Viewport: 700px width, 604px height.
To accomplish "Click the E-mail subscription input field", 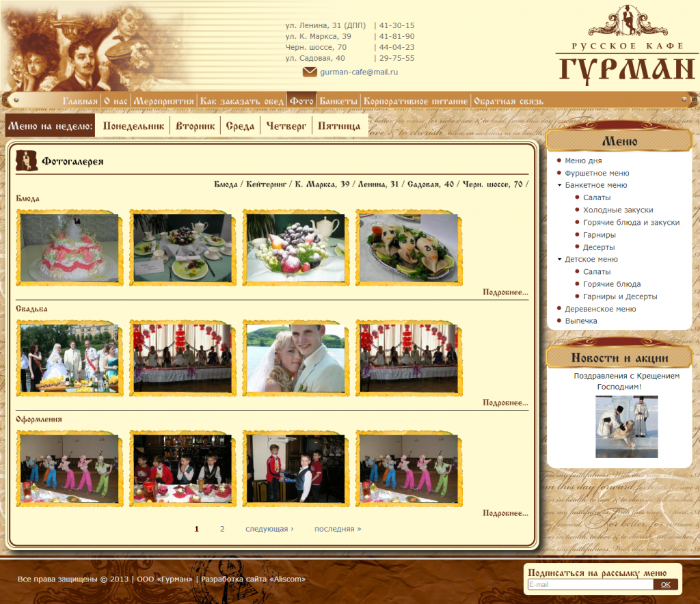I will [591, 585].
